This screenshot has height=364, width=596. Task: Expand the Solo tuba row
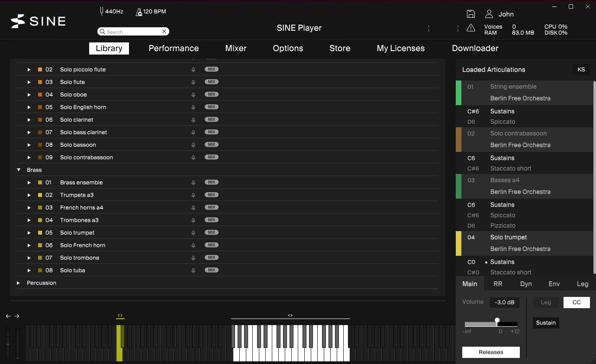point(29,271)
